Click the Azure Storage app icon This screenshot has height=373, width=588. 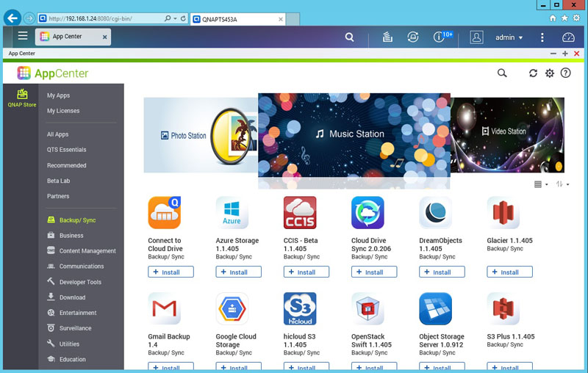click(232, 212)
